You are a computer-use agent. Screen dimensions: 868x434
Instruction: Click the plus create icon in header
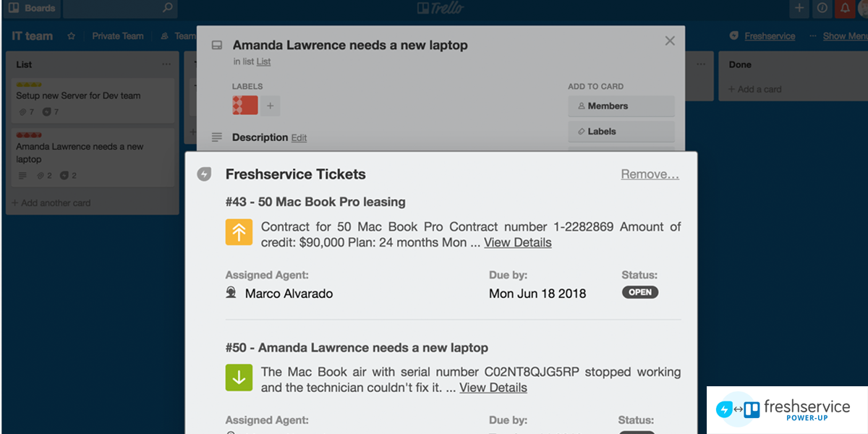799,9
